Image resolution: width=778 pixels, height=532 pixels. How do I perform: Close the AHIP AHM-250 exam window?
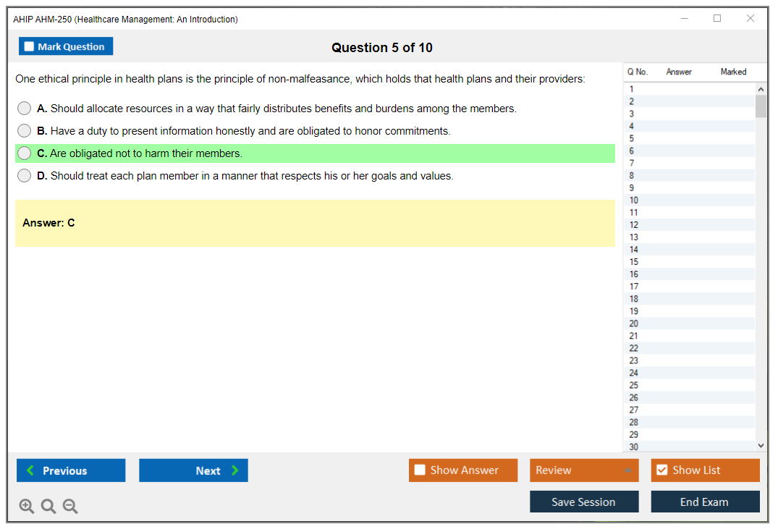pyautogui.click(x=750, y=19)
